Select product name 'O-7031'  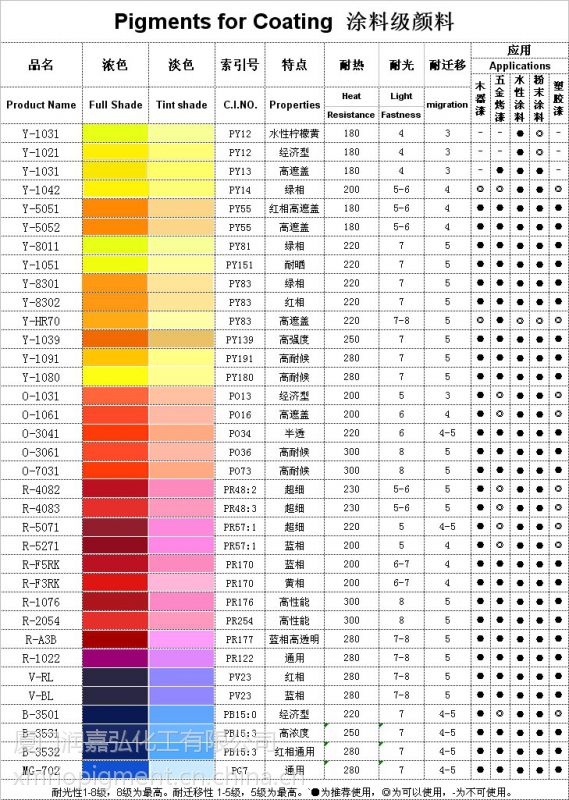coord(41,471)
